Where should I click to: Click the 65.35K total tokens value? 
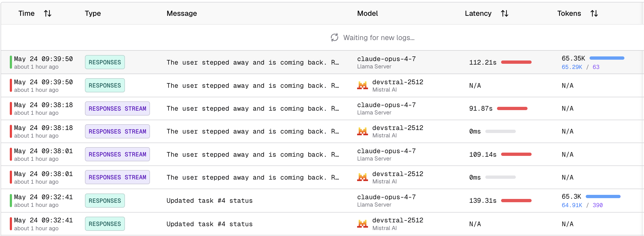573,58
